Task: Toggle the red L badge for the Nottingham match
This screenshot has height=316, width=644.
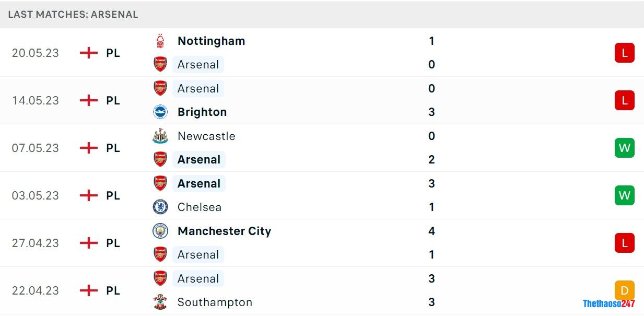Action: pyautogui.click(x=625, y=53)
